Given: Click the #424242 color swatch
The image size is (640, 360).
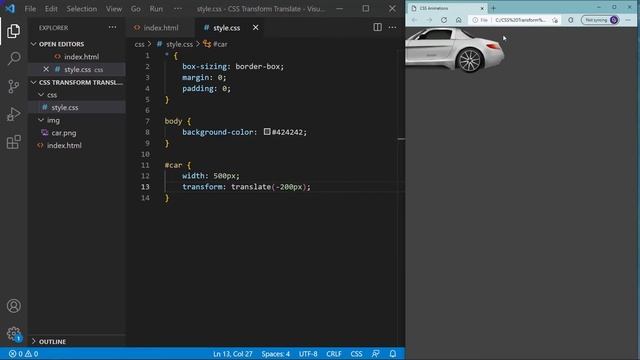Looking at the screenshot, I should (267, 131).
